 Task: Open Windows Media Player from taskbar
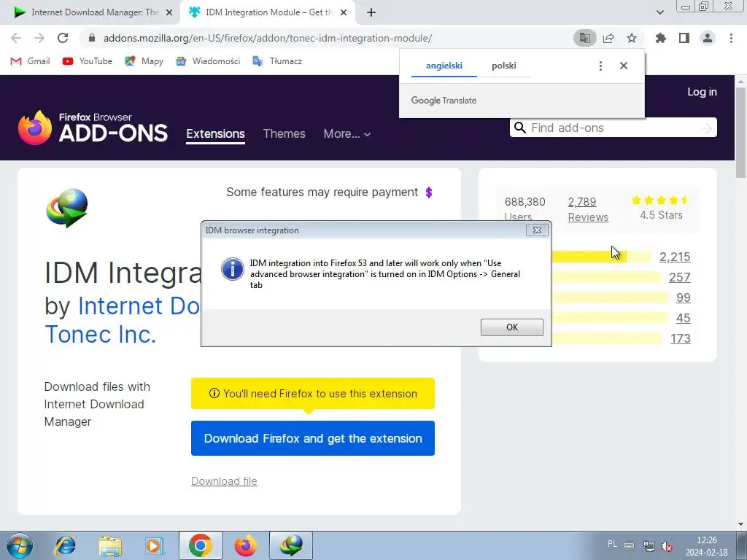click(x=155, y=545)
